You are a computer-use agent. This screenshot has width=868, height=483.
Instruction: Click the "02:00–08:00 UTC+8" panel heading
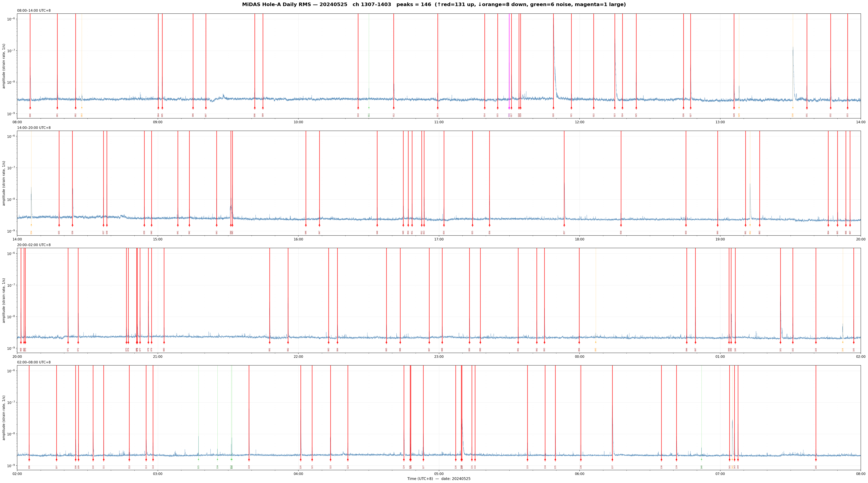[x=34, y=362]
